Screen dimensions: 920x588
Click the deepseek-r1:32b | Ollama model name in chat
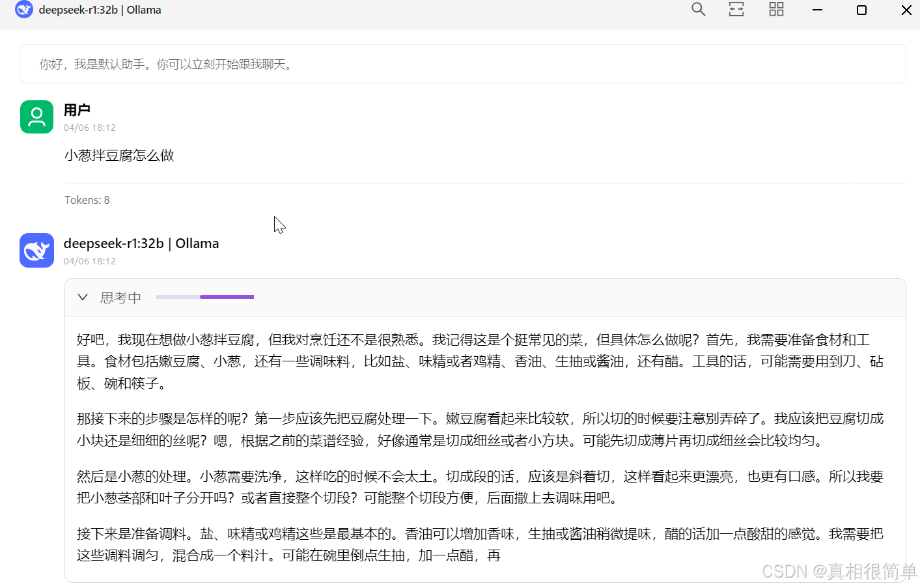click(141, 244)
